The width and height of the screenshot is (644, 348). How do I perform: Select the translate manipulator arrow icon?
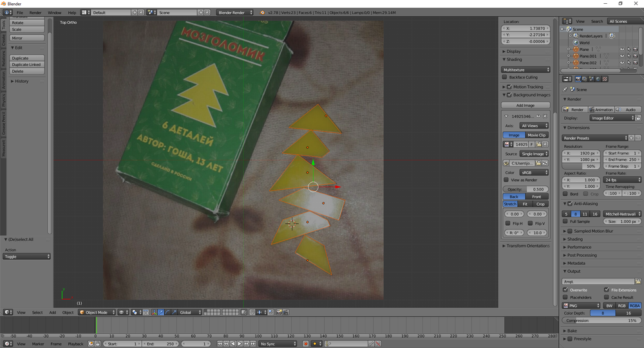click(161, 312)
